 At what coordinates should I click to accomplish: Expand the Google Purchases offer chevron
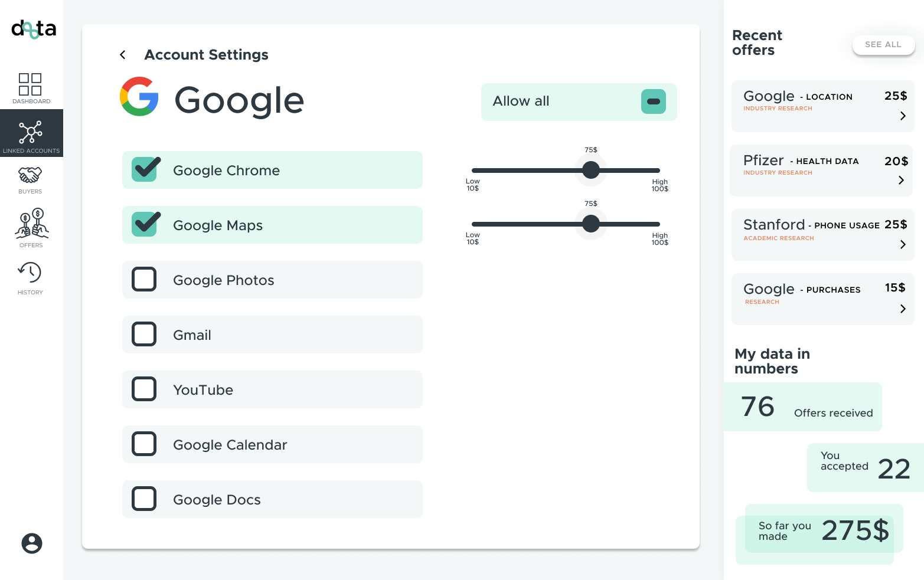click(x=903, y=309)
